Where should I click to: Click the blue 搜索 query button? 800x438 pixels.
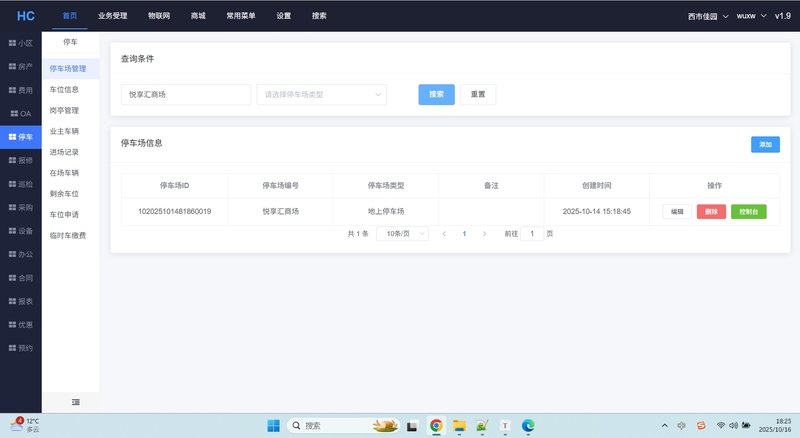[x=436, y=94]
